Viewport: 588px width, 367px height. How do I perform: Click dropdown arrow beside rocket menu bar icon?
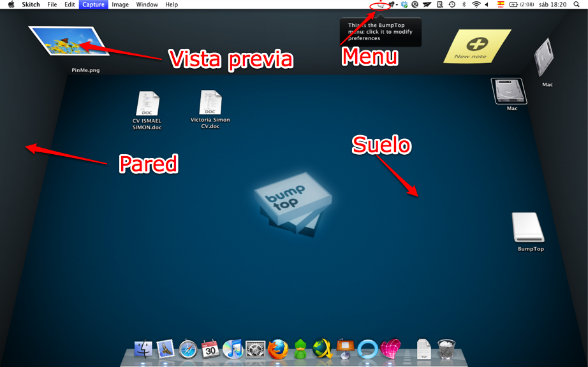(x=397, y=5)
